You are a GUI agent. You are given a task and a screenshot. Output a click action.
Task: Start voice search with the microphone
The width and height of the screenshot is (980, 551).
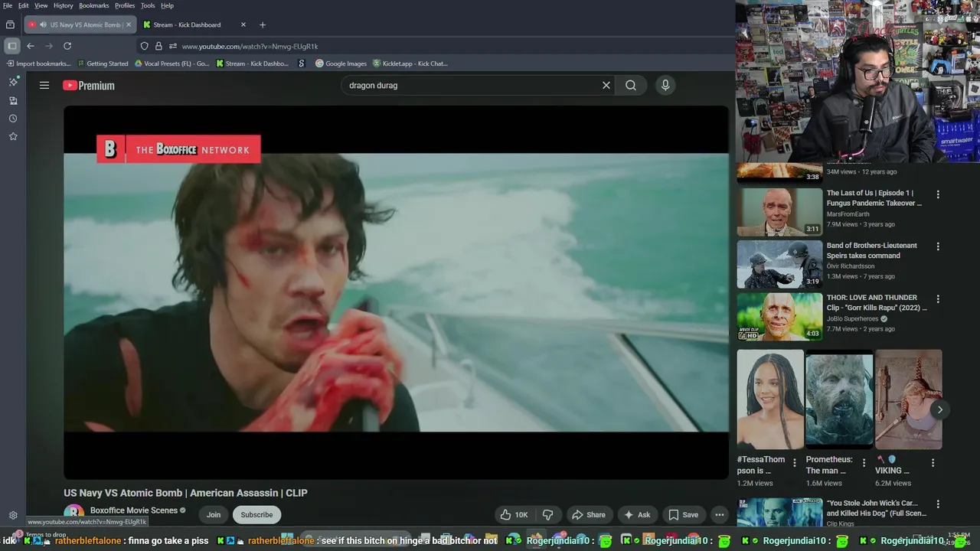click(665, 86)
